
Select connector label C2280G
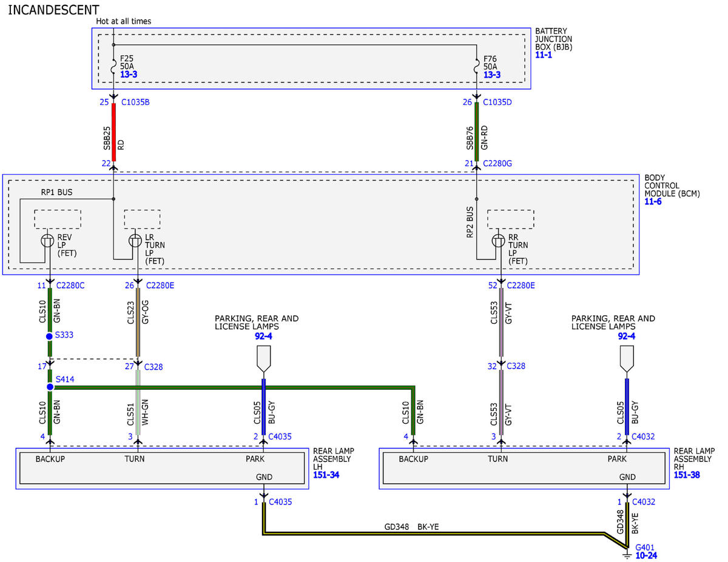click(x=498, y=164)
